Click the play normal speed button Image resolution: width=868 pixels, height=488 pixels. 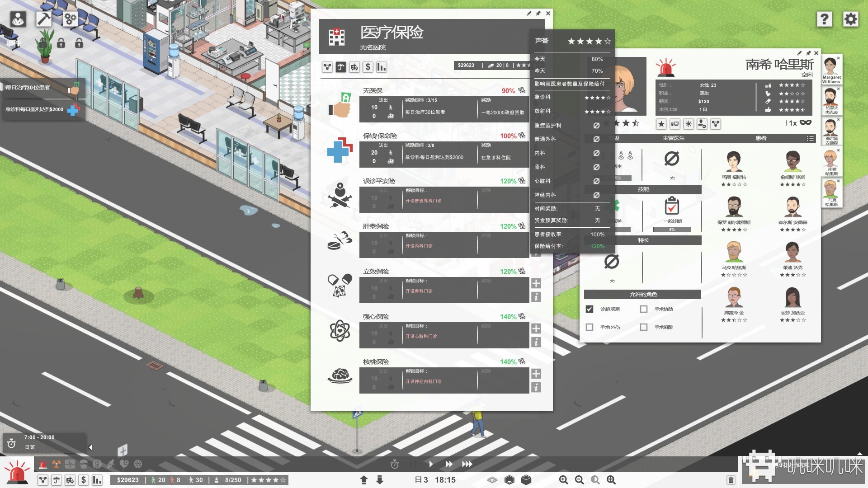pyautogui.click(x=431, y=464)
